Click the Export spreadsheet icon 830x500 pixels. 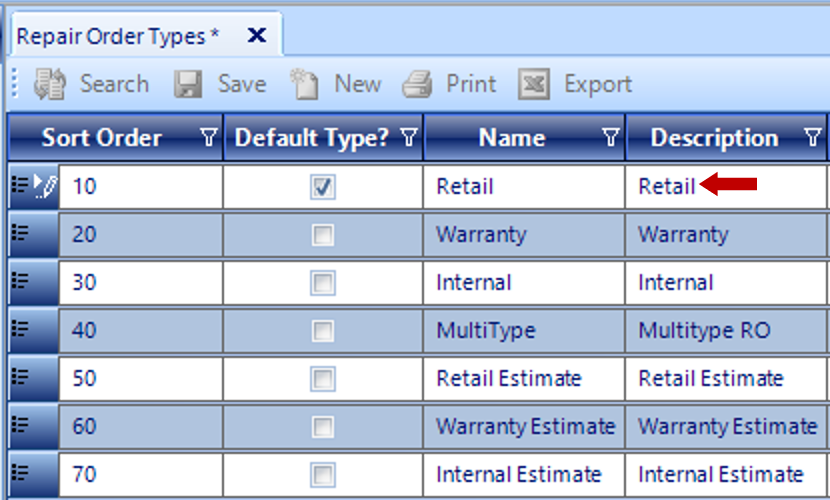pyautogui.click(x=534, y=85)
